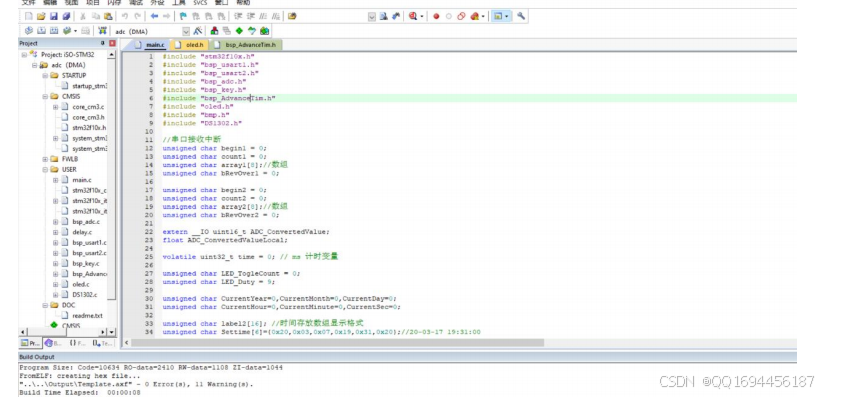Select the Functions tab at panel bottom

[x=78, y=343]
